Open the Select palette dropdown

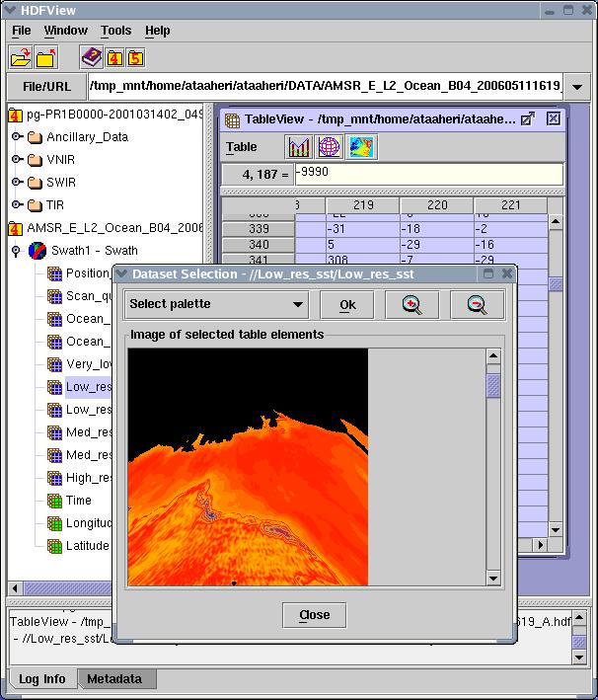[x=216, y=304]
